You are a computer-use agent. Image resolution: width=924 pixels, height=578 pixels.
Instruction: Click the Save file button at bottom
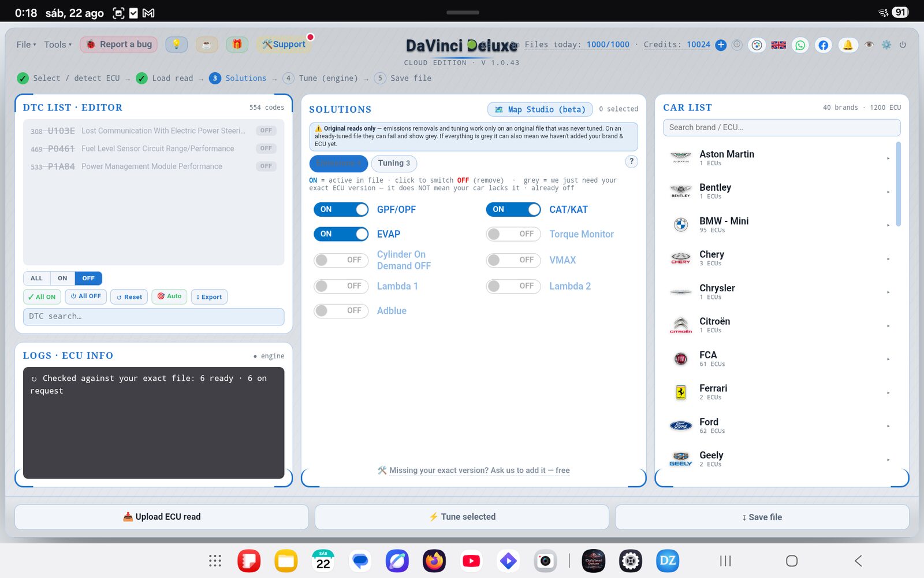(x=762, y=517)
